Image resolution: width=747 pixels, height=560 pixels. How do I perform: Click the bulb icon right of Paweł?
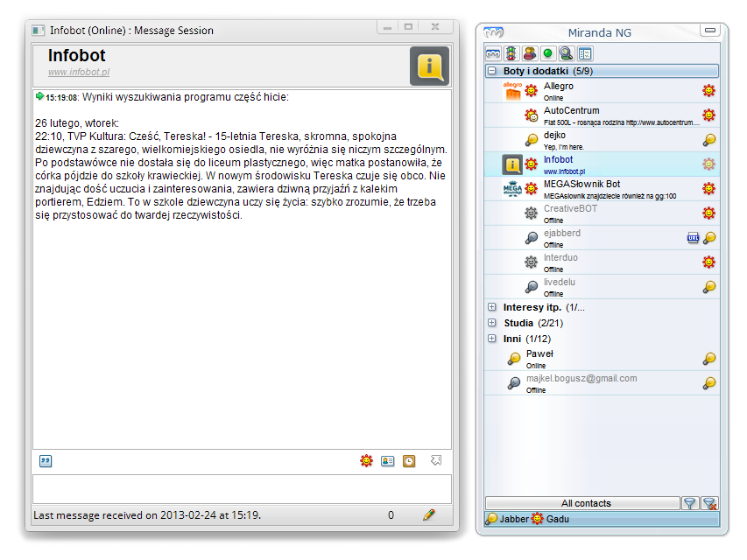(709, 359)
